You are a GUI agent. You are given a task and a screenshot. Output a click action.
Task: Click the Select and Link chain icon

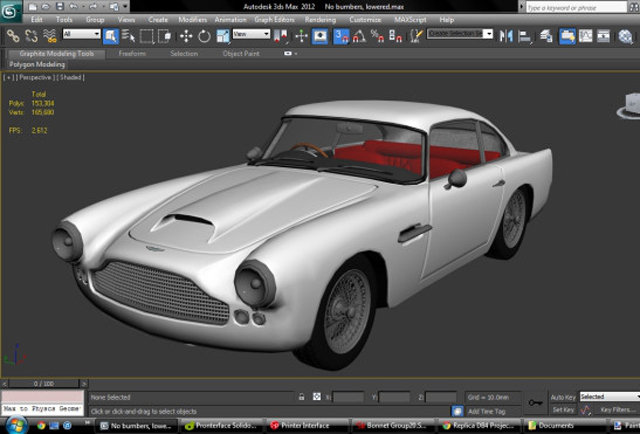(x=12, y=35)
